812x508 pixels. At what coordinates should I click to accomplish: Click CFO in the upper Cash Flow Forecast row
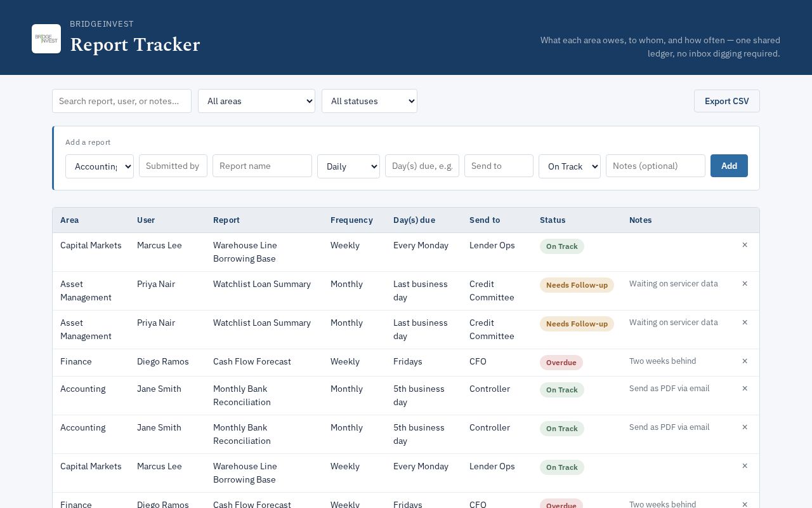478,361
